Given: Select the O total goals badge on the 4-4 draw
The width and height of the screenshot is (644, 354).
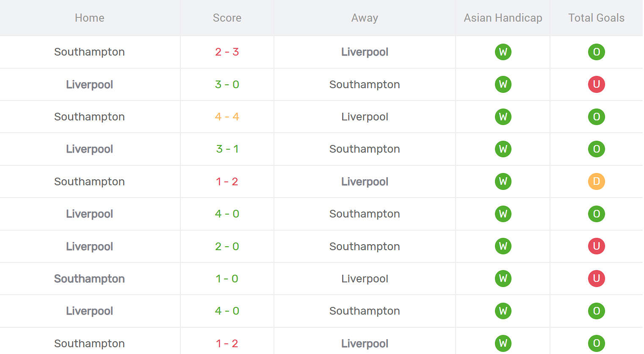Looking at the screenshot, I should pyautogui.click(x=596, y=117).
